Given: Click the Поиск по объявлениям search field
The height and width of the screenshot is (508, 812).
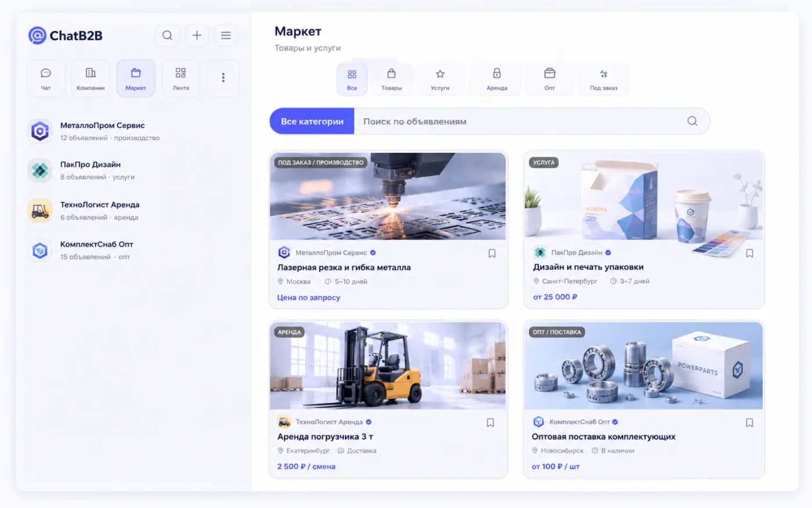Looking at the screenshot, I should pyautogui.click(x=519, y=121).
